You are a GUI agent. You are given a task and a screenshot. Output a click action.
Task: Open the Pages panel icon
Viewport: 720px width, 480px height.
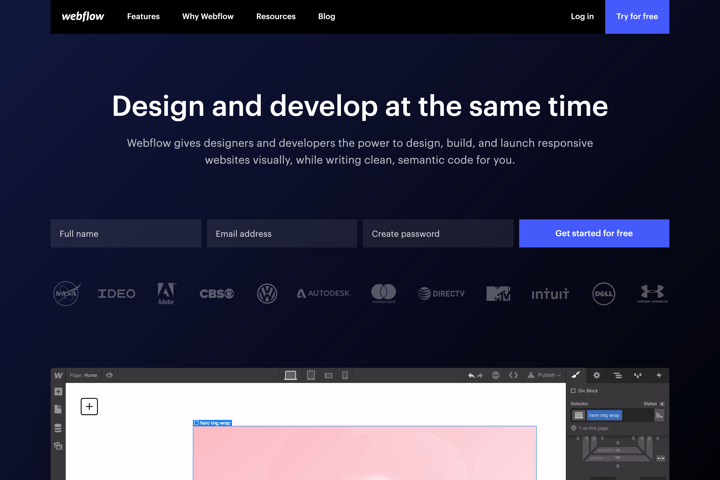coord(58,409)
